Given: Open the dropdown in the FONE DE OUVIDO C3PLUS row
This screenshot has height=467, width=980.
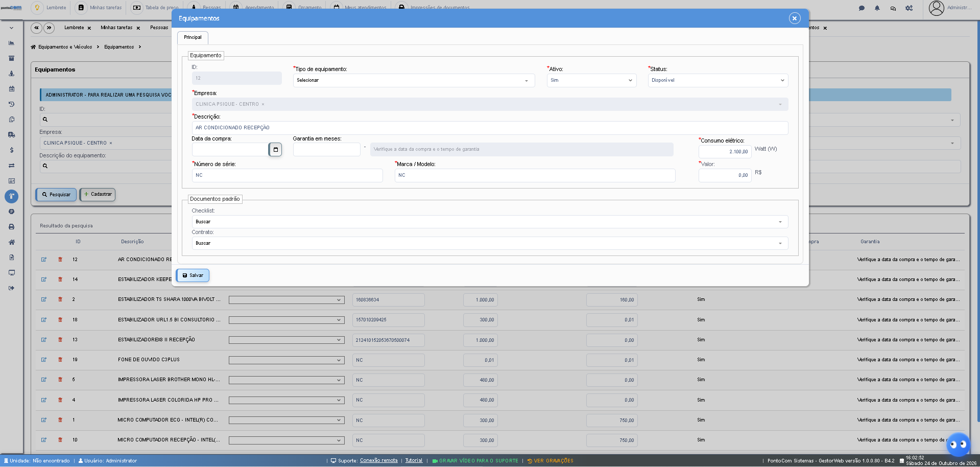Looking at the screenshot, I should click(x=286, y=360).
